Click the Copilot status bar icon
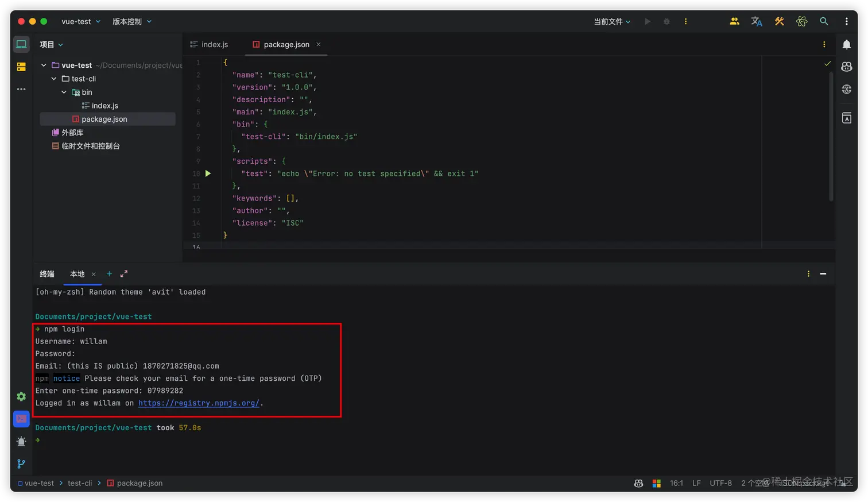 pyautogui.click(x=638, y=483)
